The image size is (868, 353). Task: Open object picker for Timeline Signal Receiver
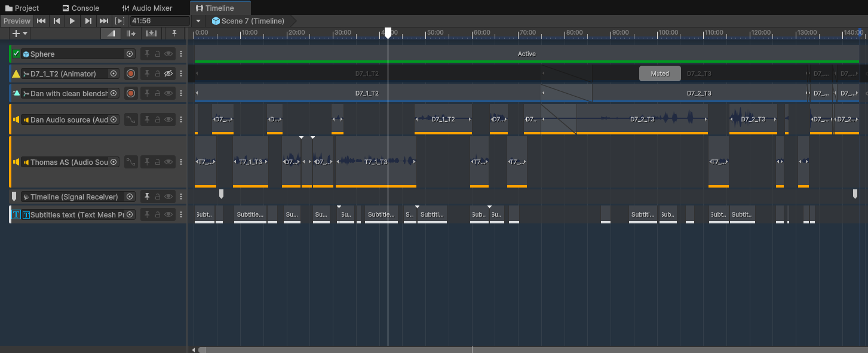pos(130,197)
